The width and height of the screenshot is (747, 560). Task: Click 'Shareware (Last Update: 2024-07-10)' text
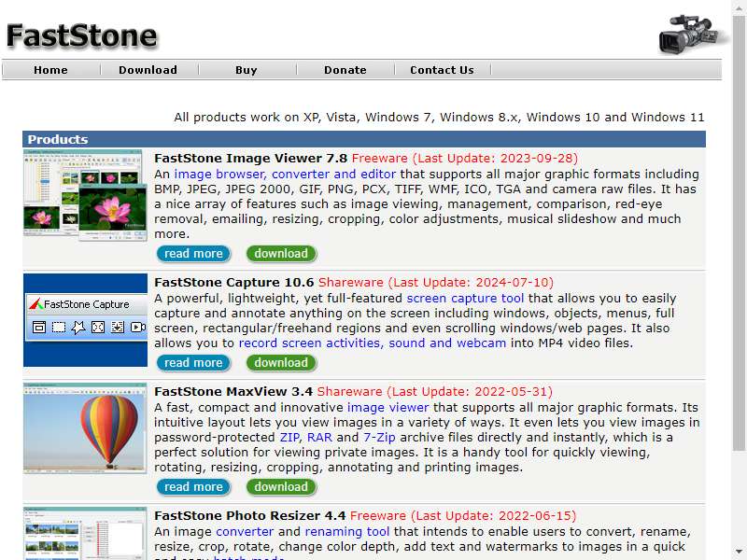coord(436,283)
